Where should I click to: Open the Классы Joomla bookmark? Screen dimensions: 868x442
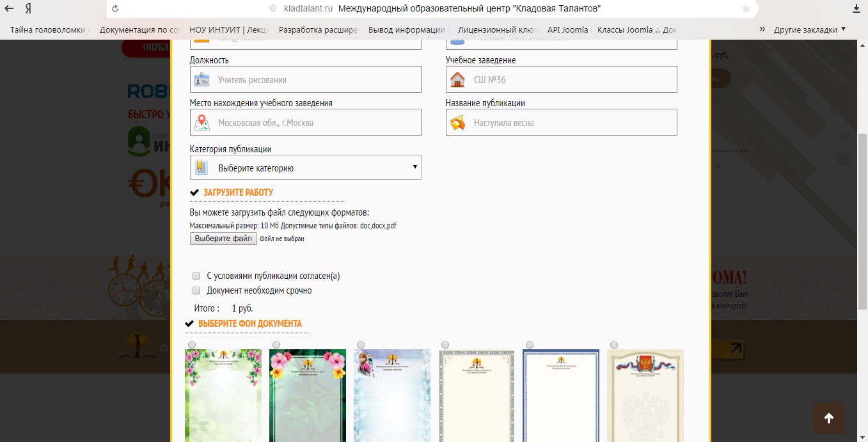click(x=636, y=29)
